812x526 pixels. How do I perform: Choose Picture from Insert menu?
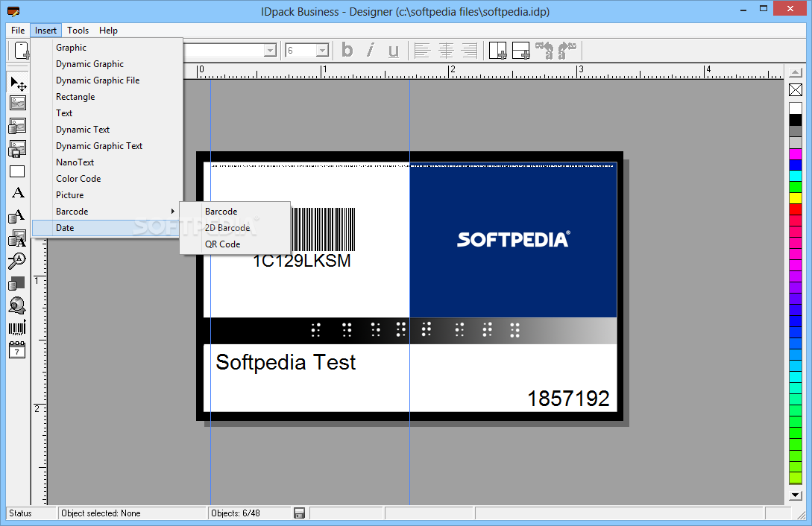coord(107,195)
